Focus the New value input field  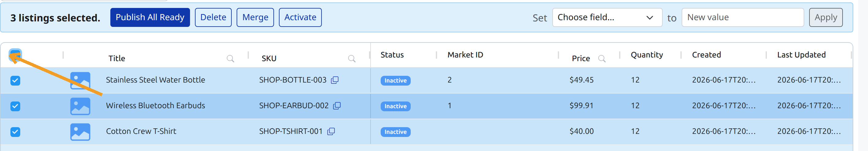743,17
